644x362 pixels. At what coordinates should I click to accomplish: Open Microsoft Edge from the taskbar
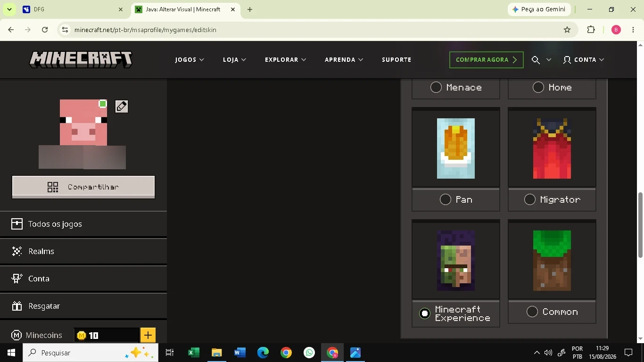263,353
